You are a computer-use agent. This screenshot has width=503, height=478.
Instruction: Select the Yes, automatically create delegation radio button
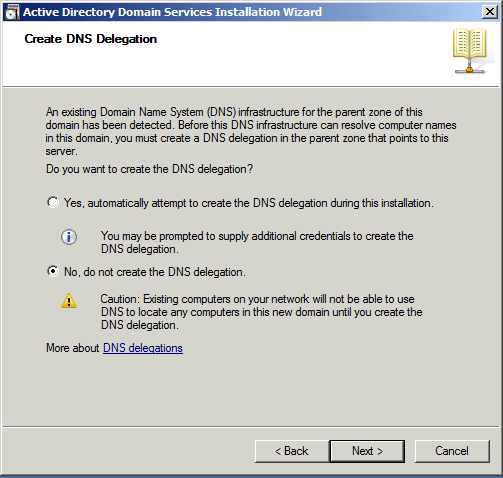[x=53, y=202]
